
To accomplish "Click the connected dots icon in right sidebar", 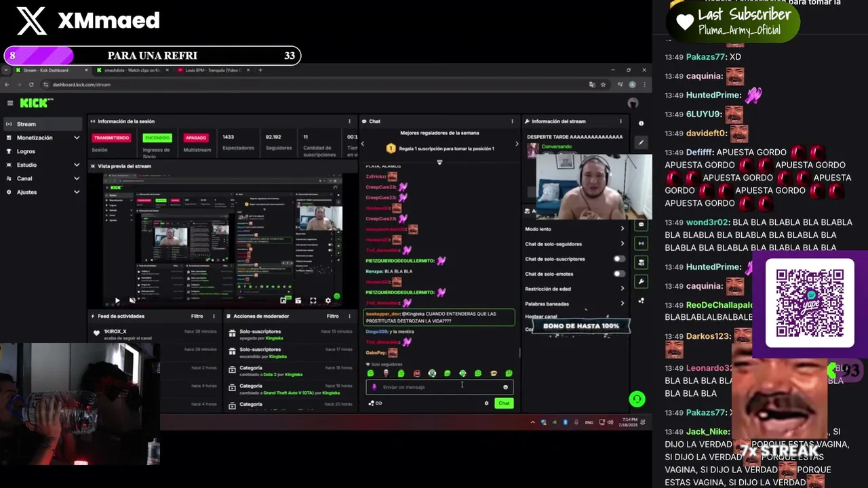I will click(x=642, y=300).
